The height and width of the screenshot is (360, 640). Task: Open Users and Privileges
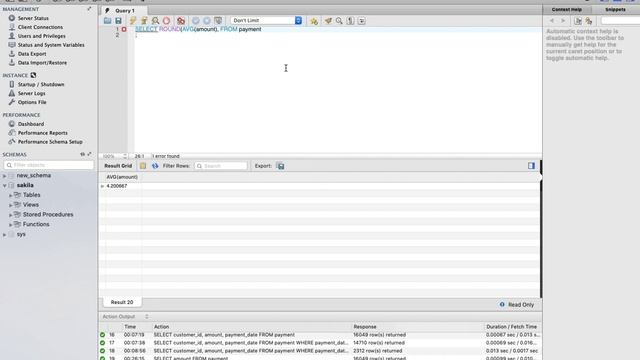point(41,36)
